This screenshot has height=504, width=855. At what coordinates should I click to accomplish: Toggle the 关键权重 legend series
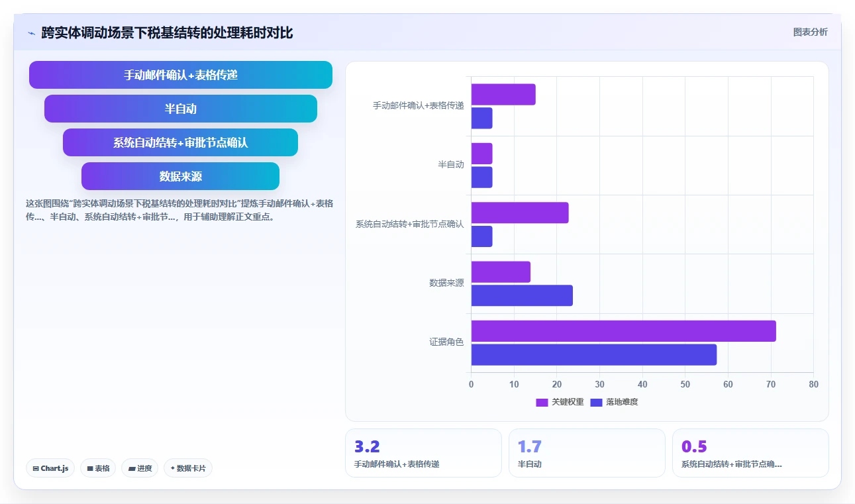click(x=560, y=402)
